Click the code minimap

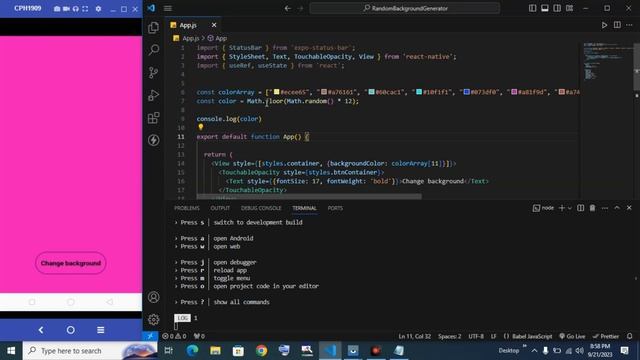tap(607, 61)
